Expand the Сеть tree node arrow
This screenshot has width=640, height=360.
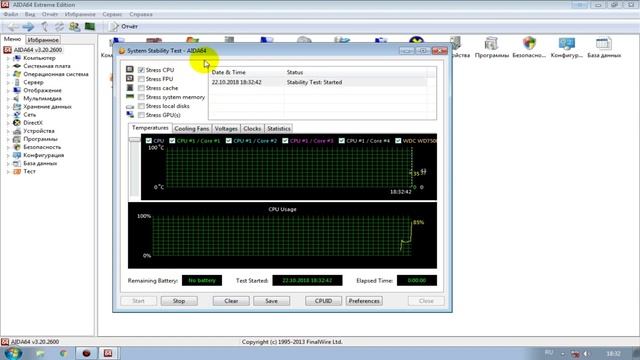coord(8,115)
